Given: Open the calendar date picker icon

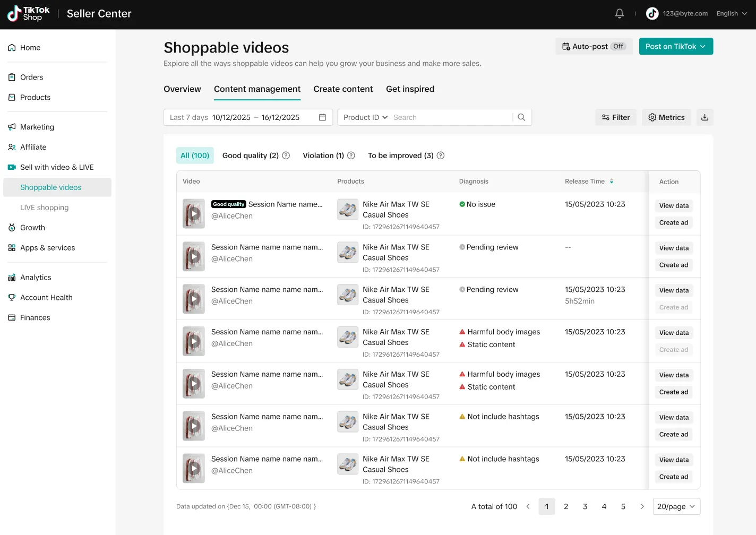Looking at the screenshot, I should [322, 117].
